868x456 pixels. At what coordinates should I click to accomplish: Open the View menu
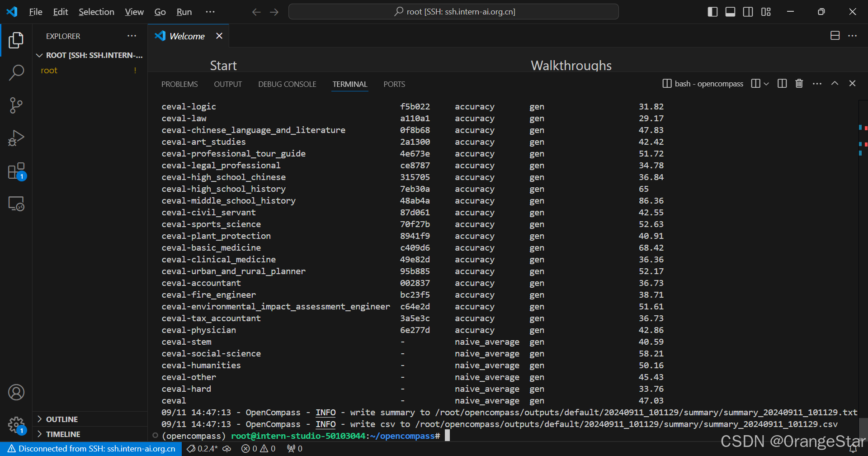point(134,12)
